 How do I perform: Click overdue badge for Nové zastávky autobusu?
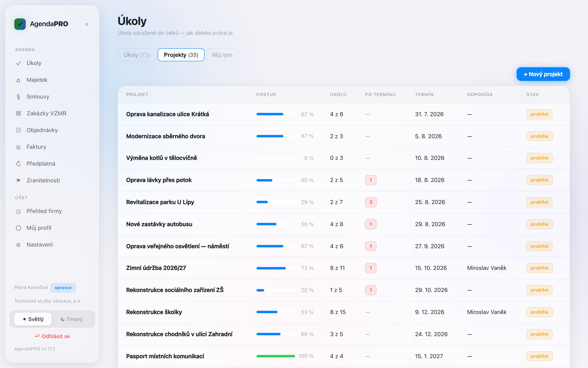[371, 224]
